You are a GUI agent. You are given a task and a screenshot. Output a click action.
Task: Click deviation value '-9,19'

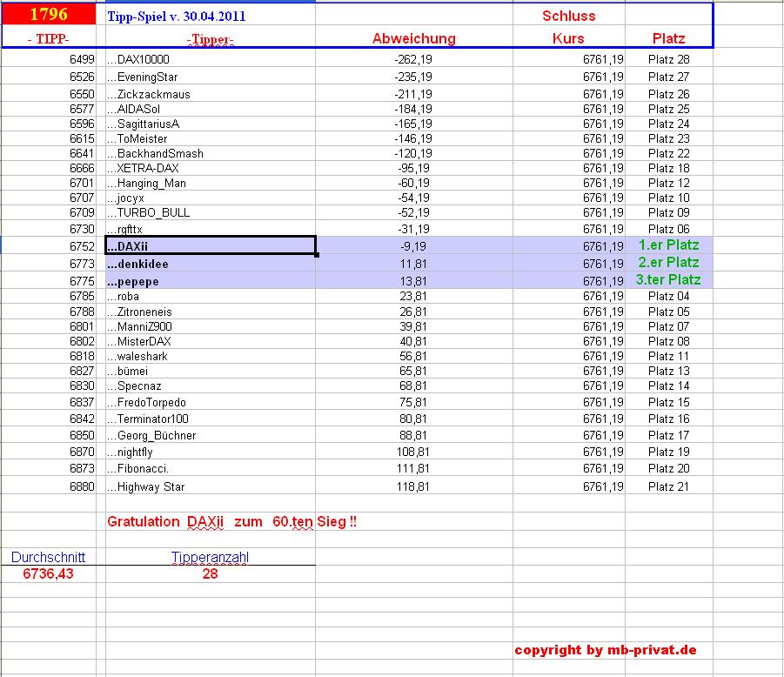point(413,246)
